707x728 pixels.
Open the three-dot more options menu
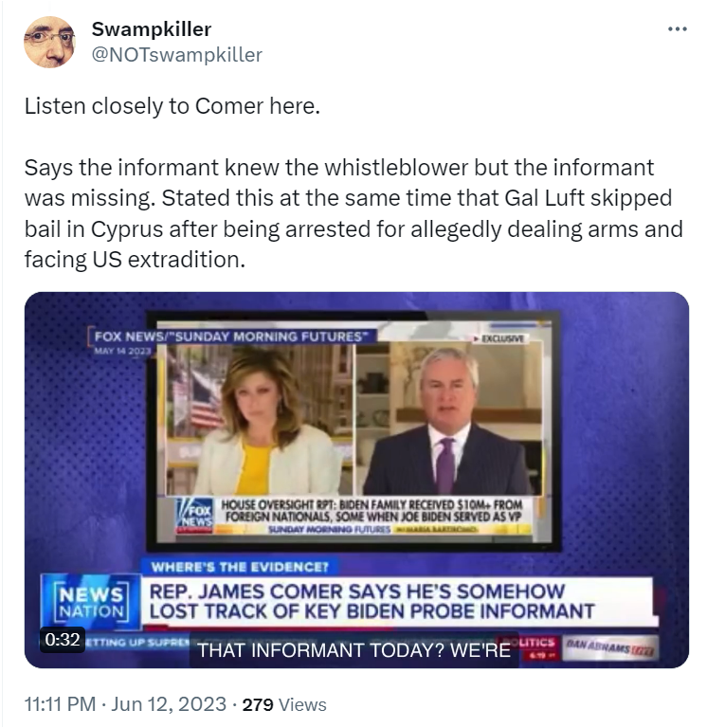678,29
